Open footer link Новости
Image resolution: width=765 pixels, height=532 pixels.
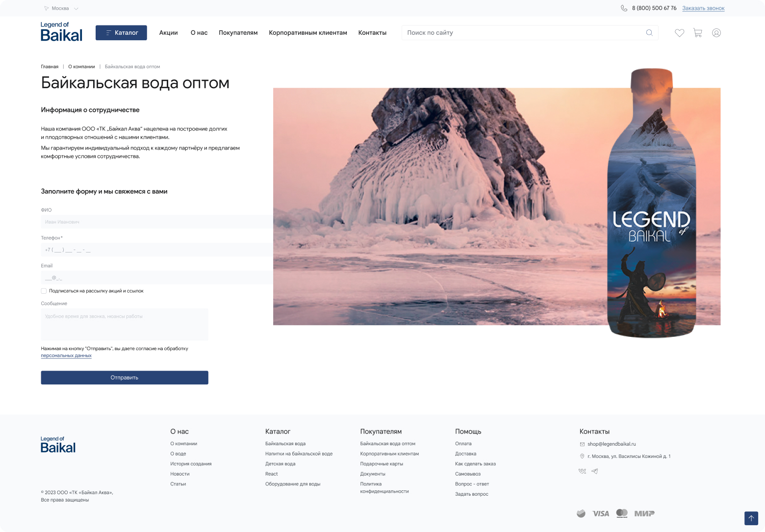coord(180,474)
